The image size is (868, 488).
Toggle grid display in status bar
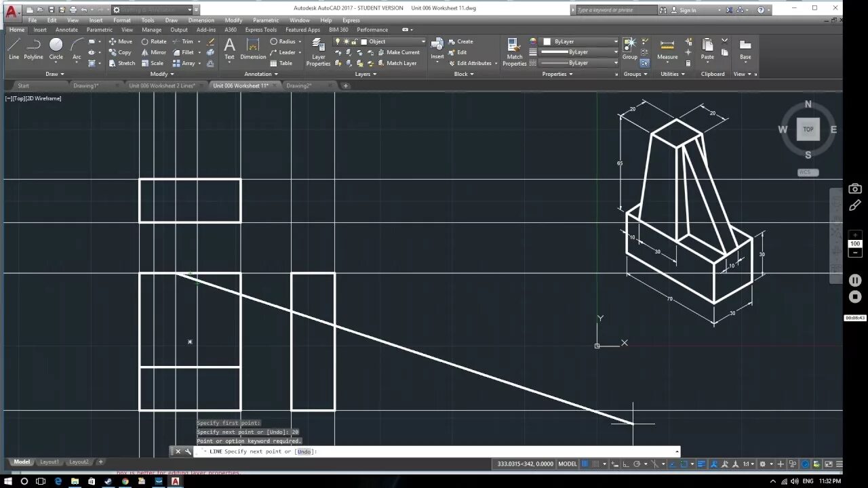point(585,464)
